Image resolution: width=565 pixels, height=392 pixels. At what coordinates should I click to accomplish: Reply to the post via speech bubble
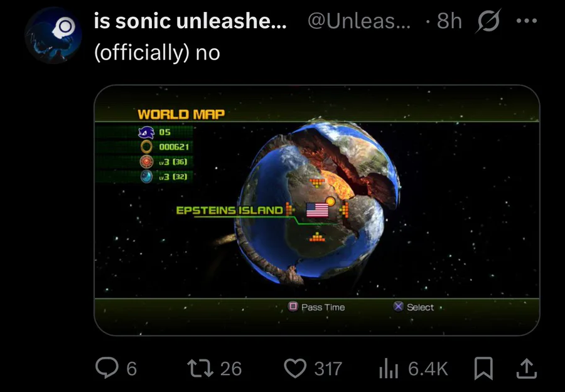[105, 368]
